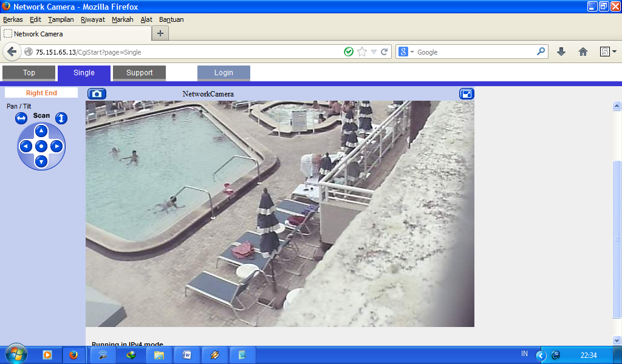This screenshot has width=622, height=364.
Task: Open the bookmark history dropdown arrow
Action: [374, 52]
